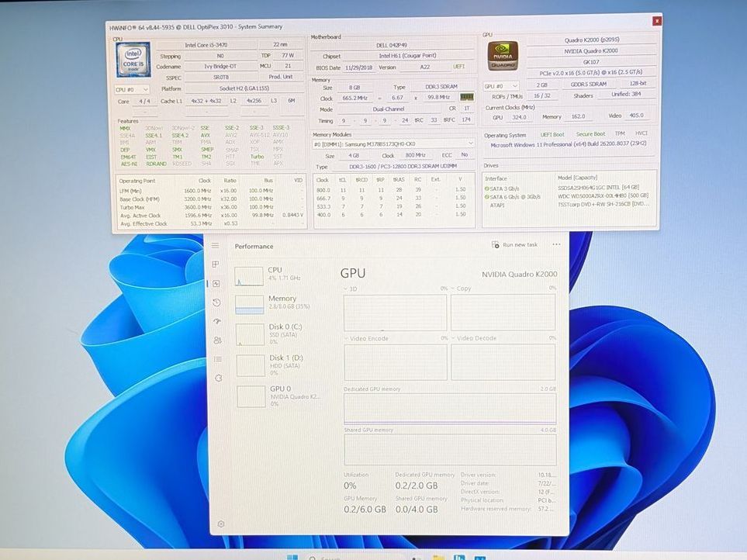Image resolution: width=747 pixels, height=560 pixels.
Task: Click BIOS date 11/29/2018 value
Action: coord(358,67)
